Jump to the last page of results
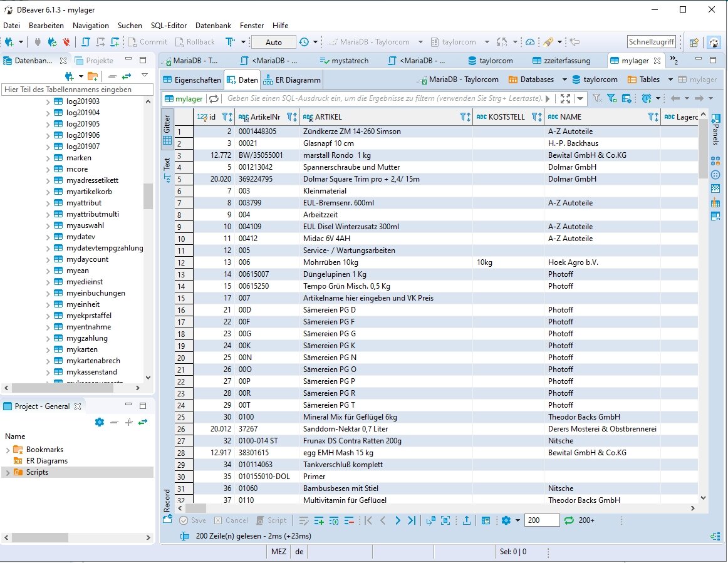 tap(412, 520)
